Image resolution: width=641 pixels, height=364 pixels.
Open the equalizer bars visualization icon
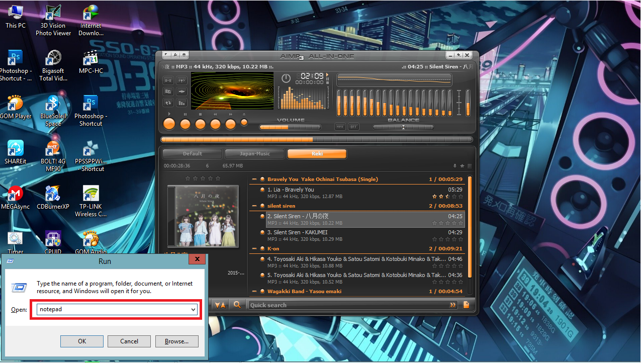[x=182, y=102]
